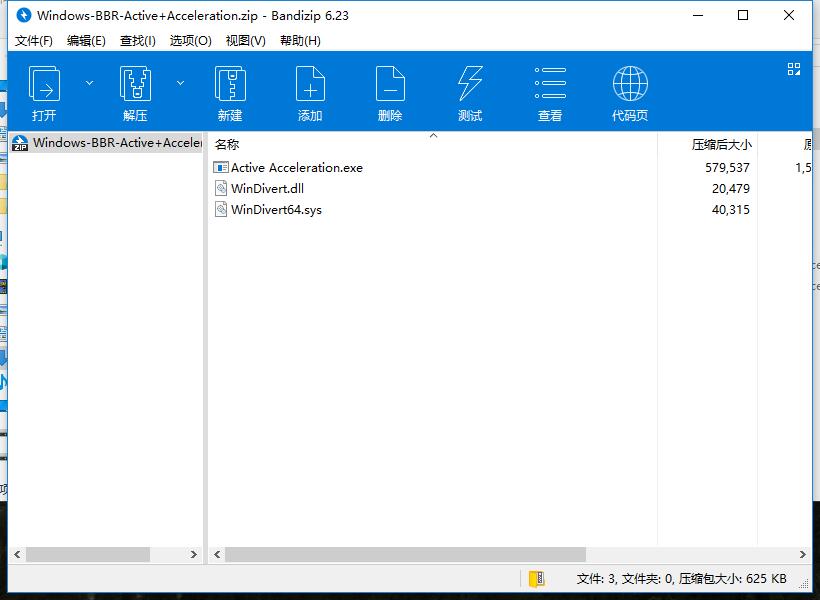820x600 pixels.
Task: Open the 视图(V) menu
Action: coord(245,41)
